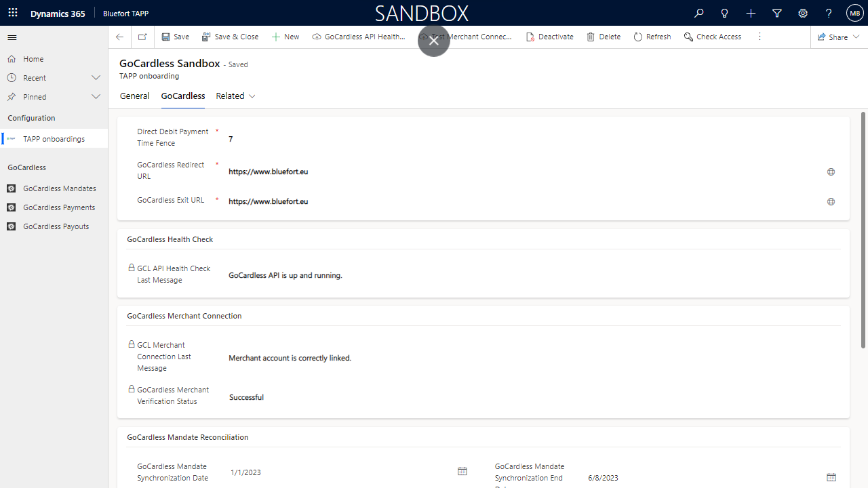The width and height of the screenshot is (868, 488).
Task: Edit Mandate Synchronization Date 1/1/2023
Action: [340, 472]
